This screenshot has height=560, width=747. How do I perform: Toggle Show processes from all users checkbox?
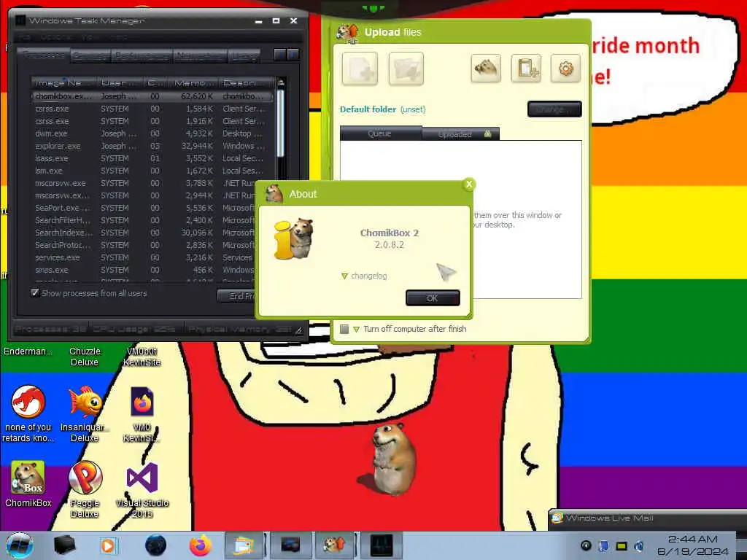click(x=35, y=292)
